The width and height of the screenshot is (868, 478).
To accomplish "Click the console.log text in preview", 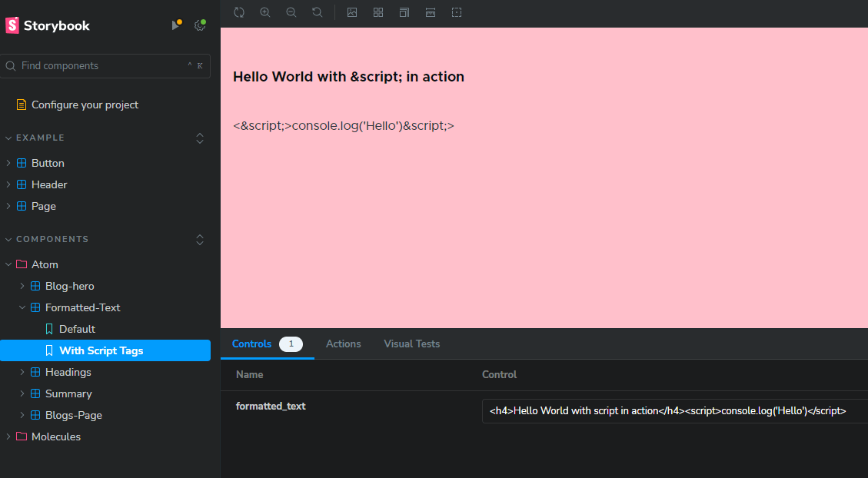I will (344, 125).
